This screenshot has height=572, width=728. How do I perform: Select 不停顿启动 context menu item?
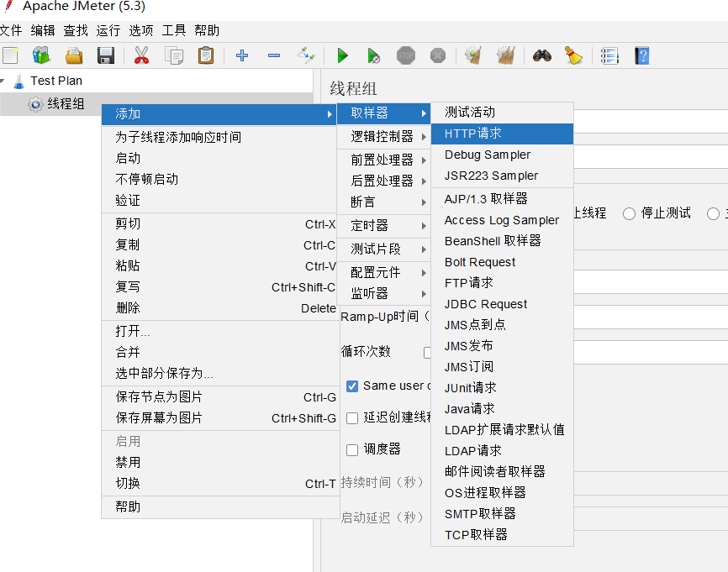tap(221, 180)
